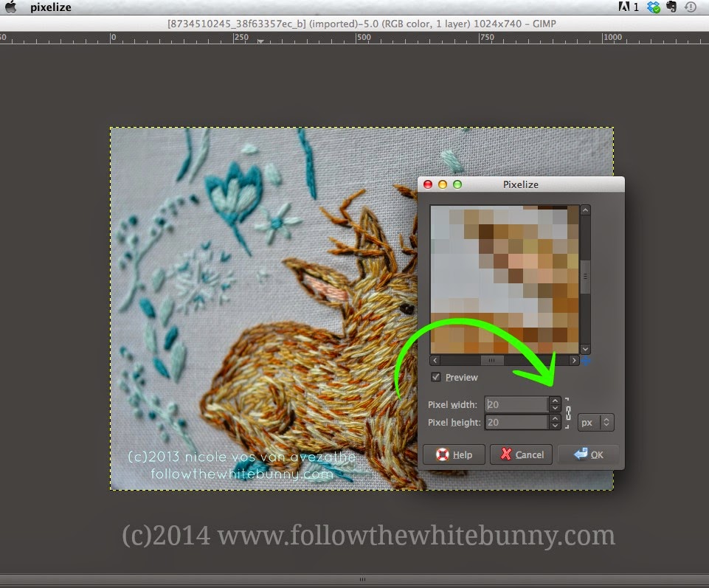Open the Time Machine menu bar icon
The image size is (709, 588).
pyautogui.click(x=691, y=7)
